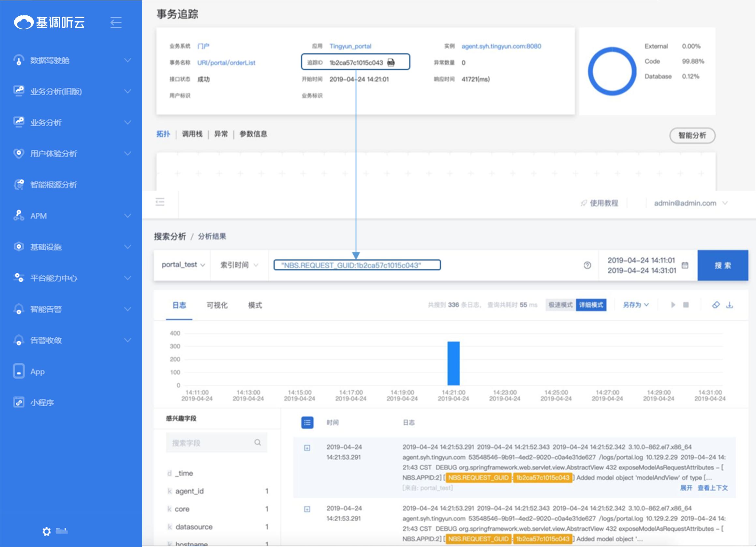The height and width of the screenshot is (547, 756).
Task: Click the 智能分析 button
Action: (692, 135)
